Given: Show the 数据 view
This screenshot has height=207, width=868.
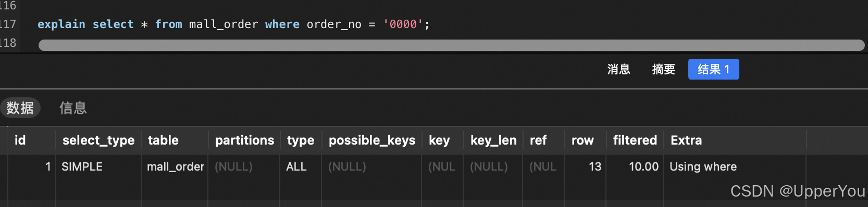Looking at the screenshot, I should pyautogui.click(x=20, y=108).
